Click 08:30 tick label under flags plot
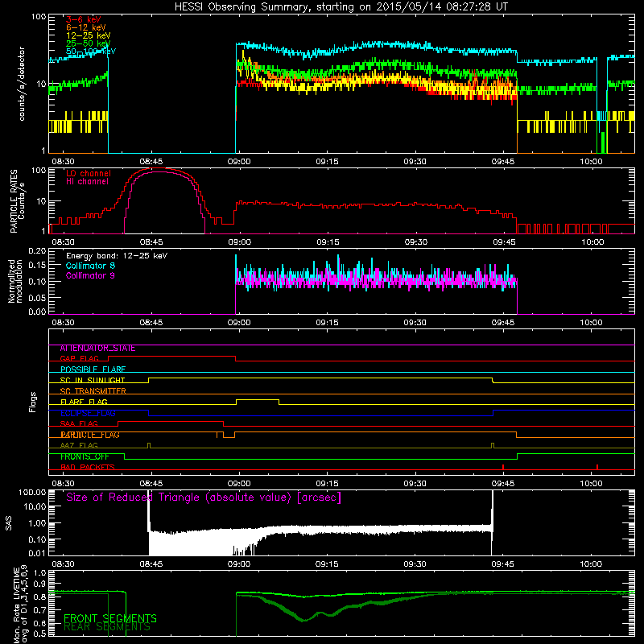 64,484
